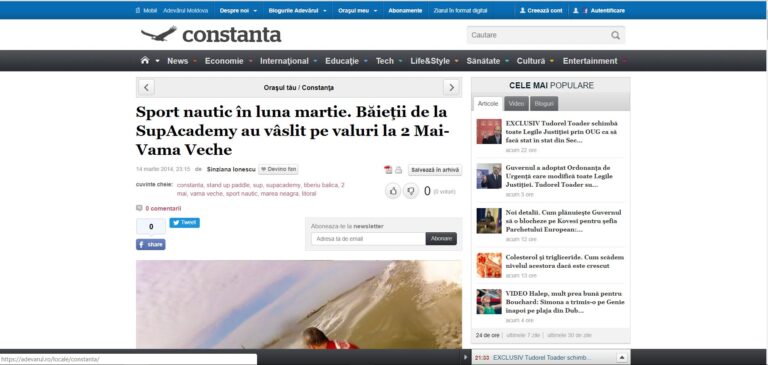Give the article a thumbs up

point(392,191)
